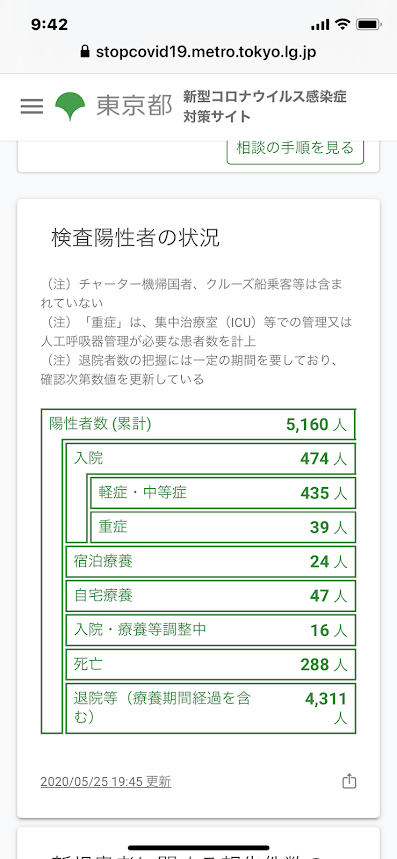Tap the Wi-Fi icon in status bar

[343, 25]
